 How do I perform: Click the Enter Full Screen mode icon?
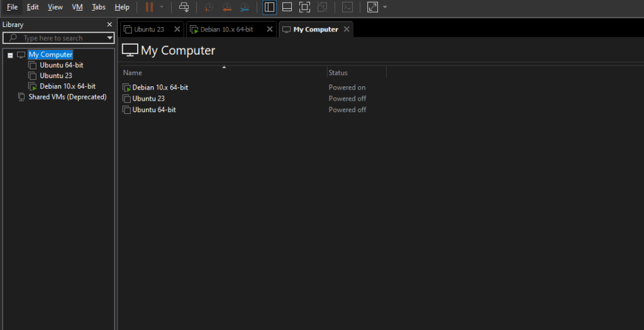(x=304, y=7)
